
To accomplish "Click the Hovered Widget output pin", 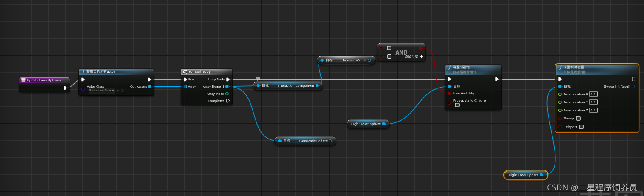I will 370,60.
